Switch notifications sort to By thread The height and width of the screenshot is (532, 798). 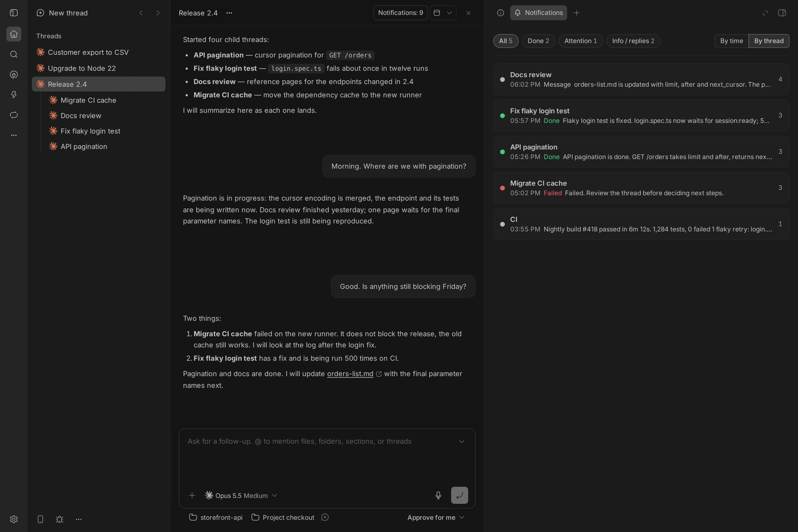point(769,41)
